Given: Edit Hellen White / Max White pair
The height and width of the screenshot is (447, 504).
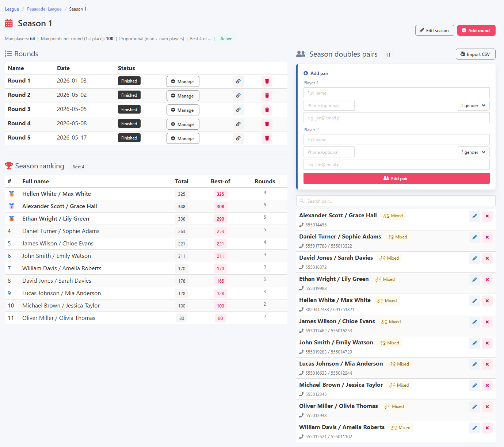Looking at the screenshot, I should click(x=474, y=301).
